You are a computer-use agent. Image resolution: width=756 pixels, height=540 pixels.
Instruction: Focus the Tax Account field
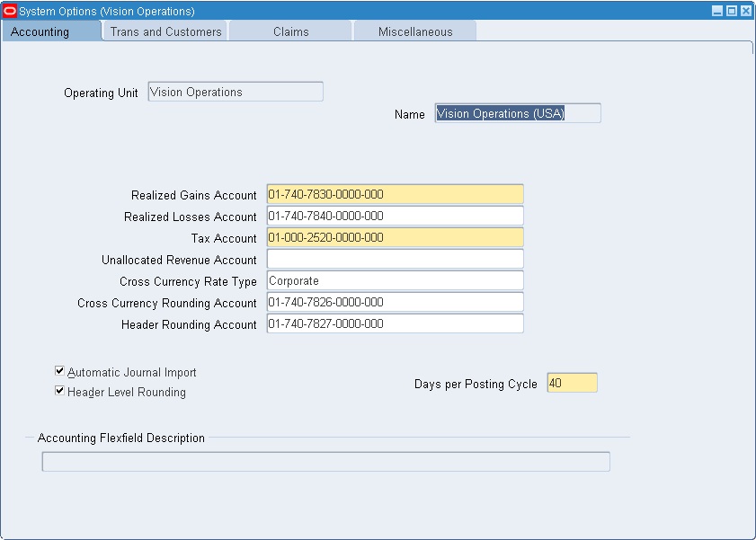point(395,237)
